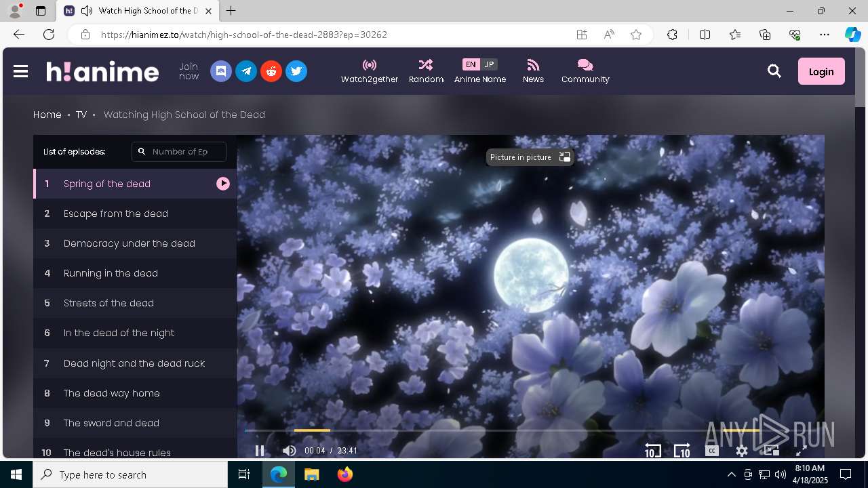Open the browser profile icon
868x488 pixels.
click(15, 11)
